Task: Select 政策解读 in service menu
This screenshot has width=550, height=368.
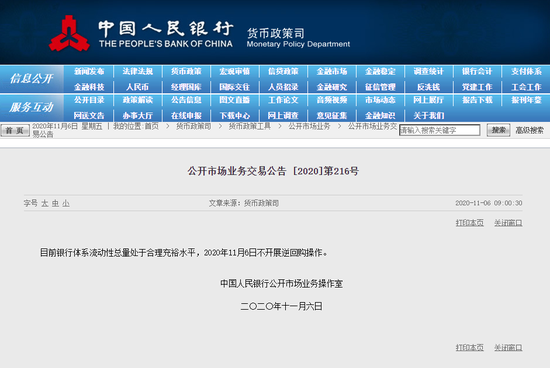Action: (x=138, y=100)
